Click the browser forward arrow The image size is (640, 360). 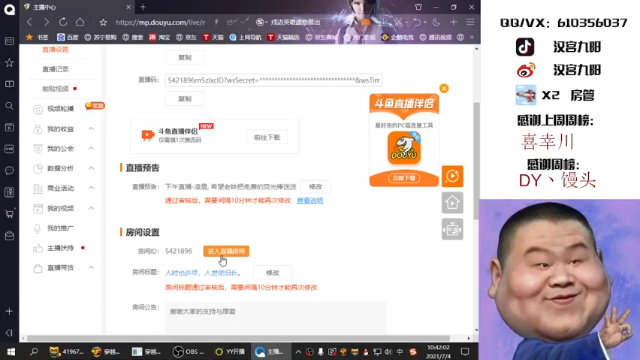pos(46,22)
